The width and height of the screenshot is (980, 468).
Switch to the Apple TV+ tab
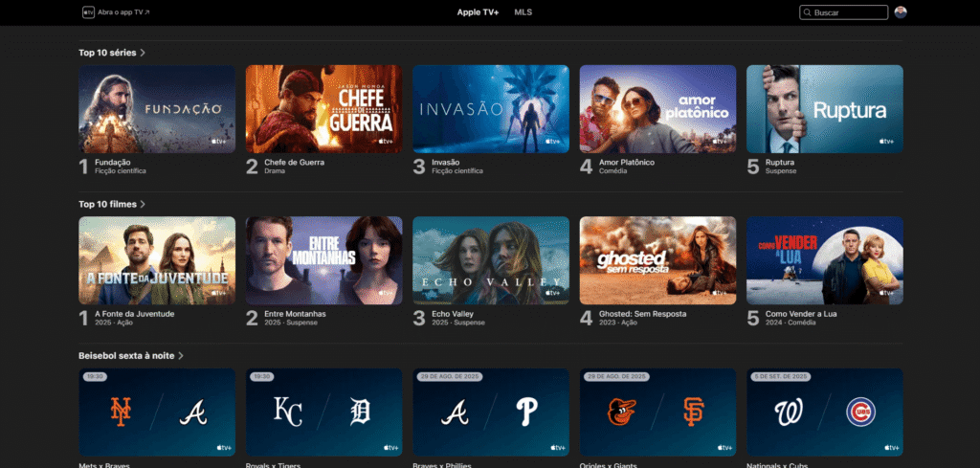pos(478,11)
